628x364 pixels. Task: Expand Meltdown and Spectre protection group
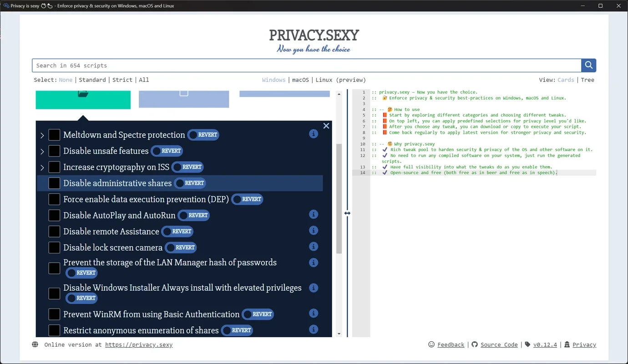pos(42,135)
